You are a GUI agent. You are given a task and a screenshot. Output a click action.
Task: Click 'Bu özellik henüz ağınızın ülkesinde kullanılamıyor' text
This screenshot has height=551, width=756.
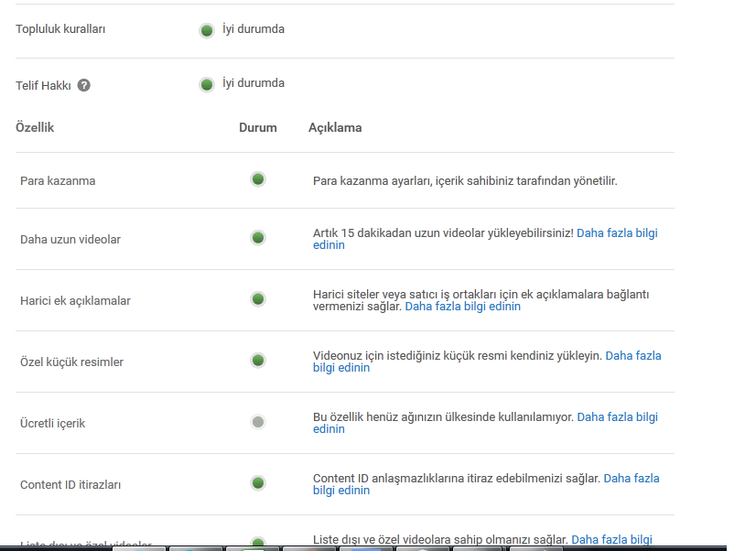pyautogui.click(x=444, y=417)
